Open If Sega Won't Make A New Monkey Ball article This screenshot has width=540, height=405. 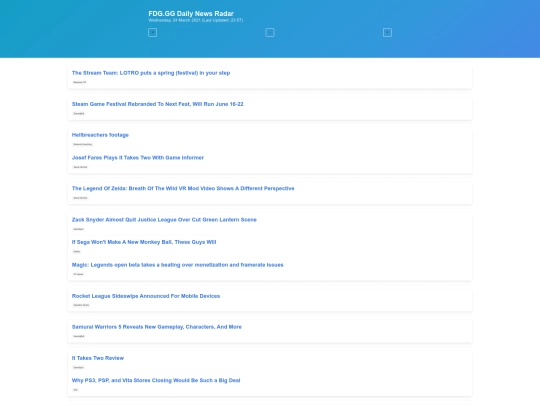pos(144,242)
